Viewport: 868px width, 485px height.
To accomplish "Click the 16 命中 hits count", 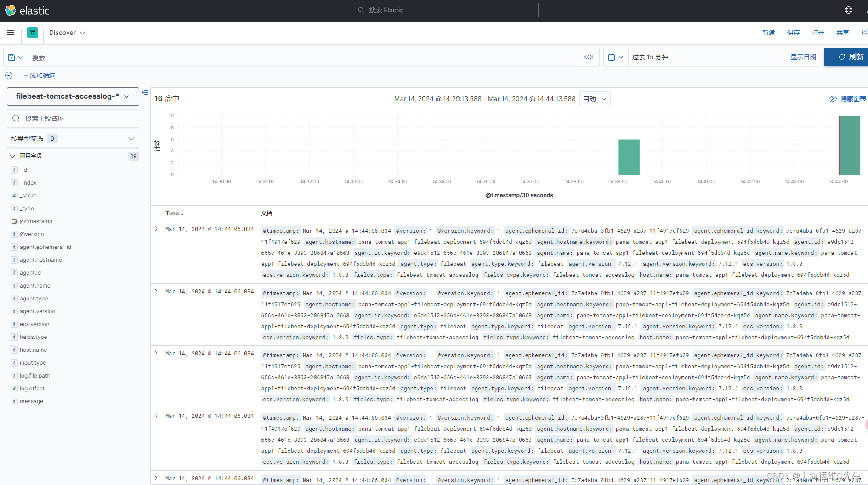I will coord(167,99).
